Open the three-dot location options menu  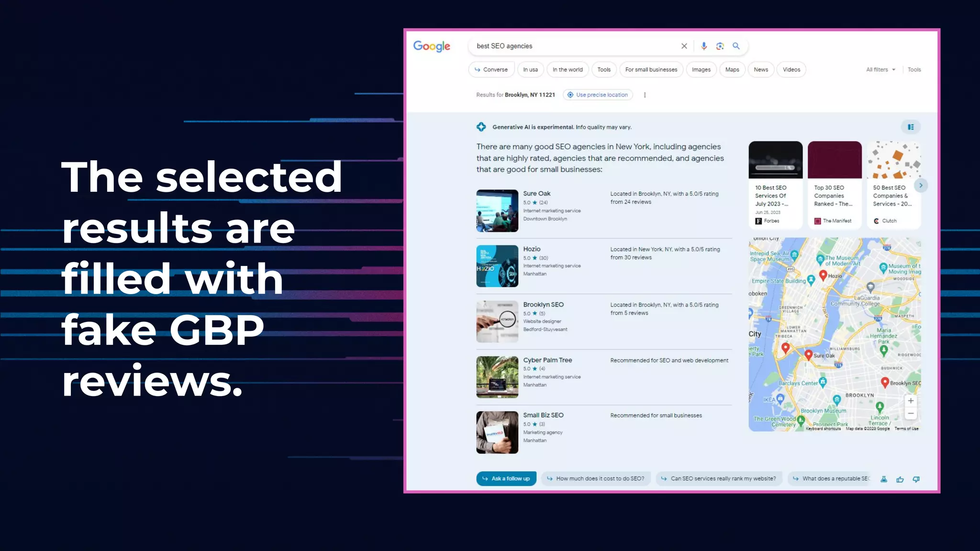point(645,95)
